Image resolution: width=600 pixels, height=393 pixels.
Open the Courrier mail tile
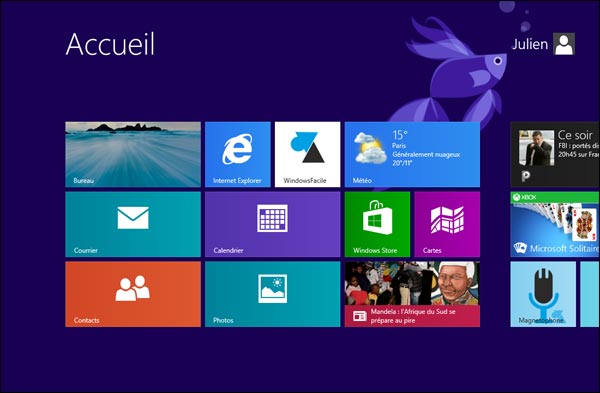133,224
